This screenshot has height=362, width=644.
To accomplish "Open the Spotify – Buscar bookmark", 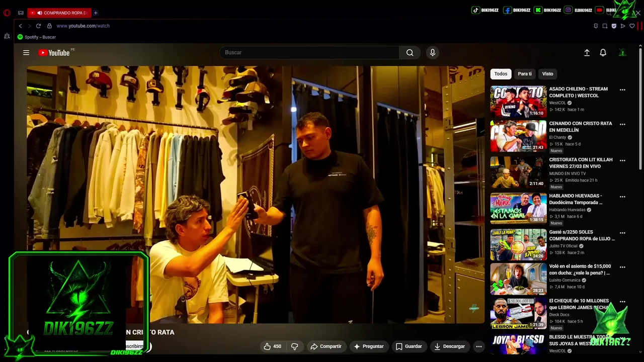I will point(37,37).
